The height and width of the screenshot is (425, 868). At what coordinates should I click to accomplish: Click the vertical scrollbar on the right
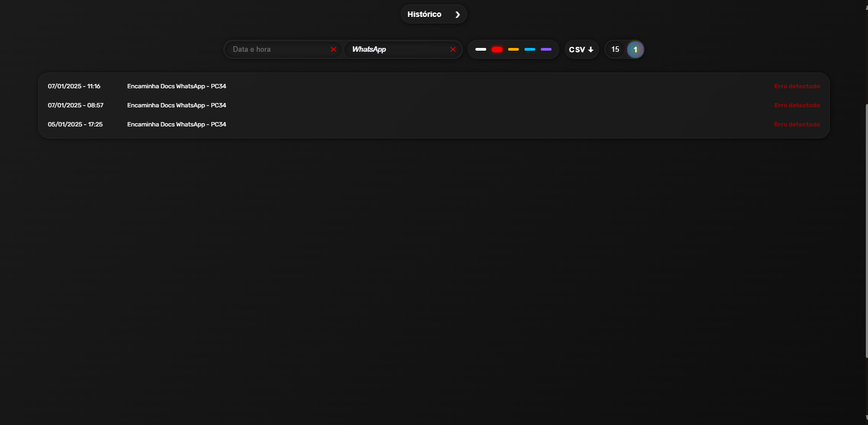(865, 229)
